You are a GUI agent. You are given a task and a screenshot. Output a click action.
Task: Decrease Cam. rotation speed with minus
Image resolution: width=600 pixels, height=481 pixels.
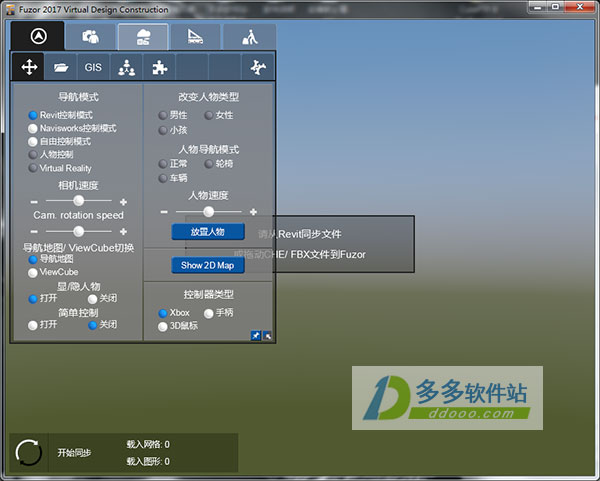34,232
